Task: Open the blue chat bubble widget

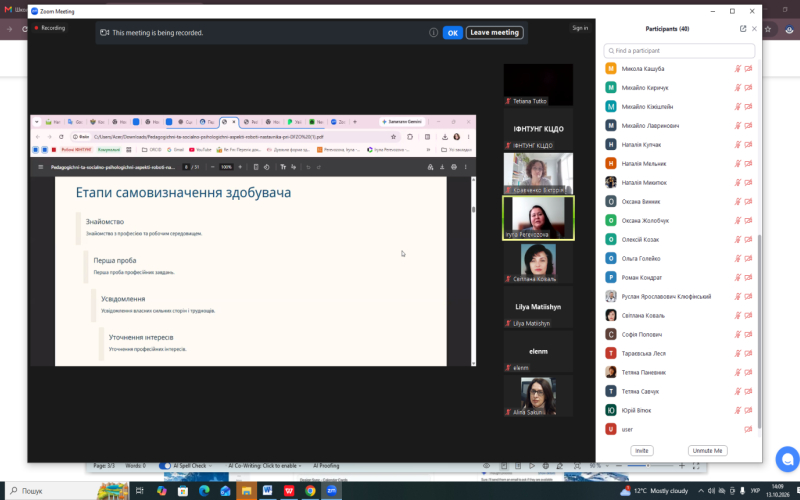Action: pos(787,459)
